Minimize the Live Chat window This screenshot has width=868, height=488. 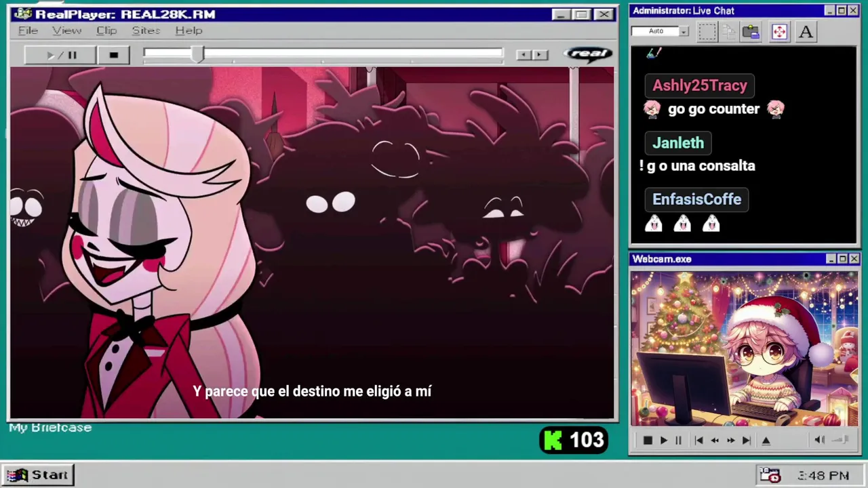(830, 11)
